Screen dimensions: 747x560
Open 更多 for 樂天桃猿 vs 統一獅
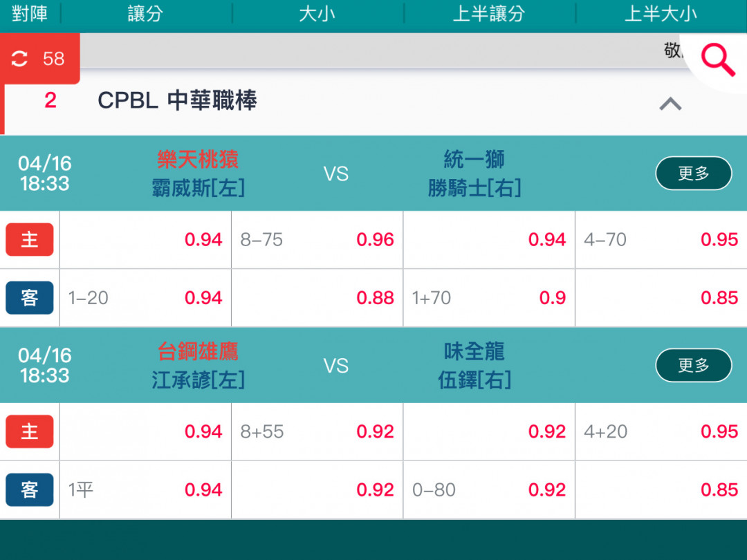694,174
